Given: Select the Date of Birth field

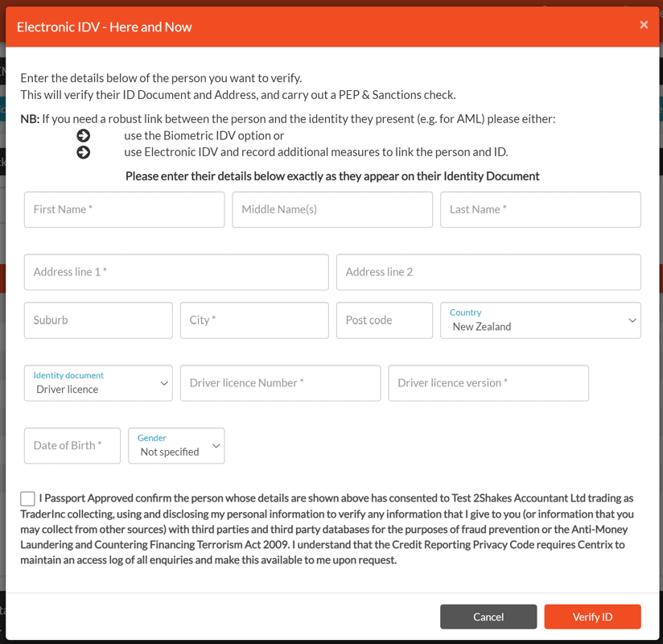Looking at the screenshot, I should [x=72, y=446].
